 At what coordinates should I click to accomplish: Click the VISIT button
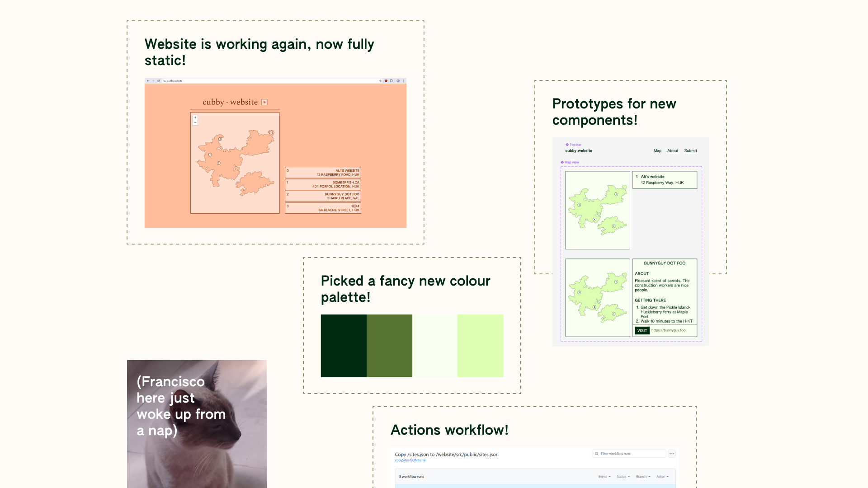click(x=642, y=330)
